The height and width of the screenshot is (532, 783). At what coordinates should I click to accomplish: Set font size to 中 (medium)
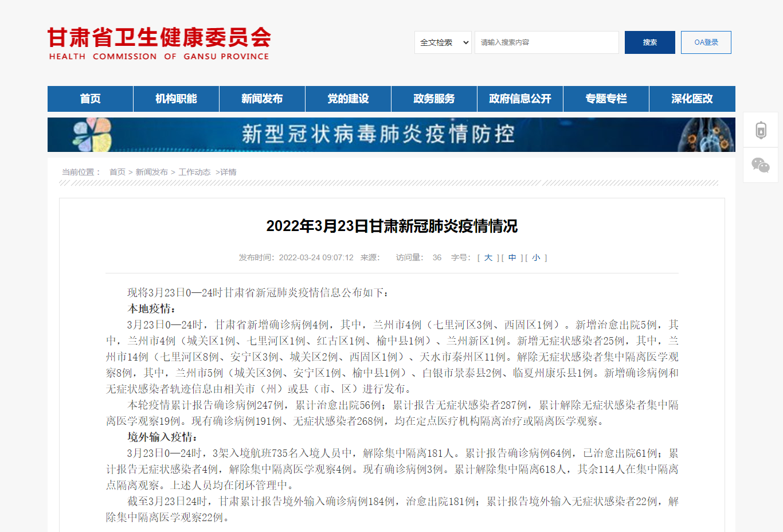pyautogui.click(x=512, y=258)
